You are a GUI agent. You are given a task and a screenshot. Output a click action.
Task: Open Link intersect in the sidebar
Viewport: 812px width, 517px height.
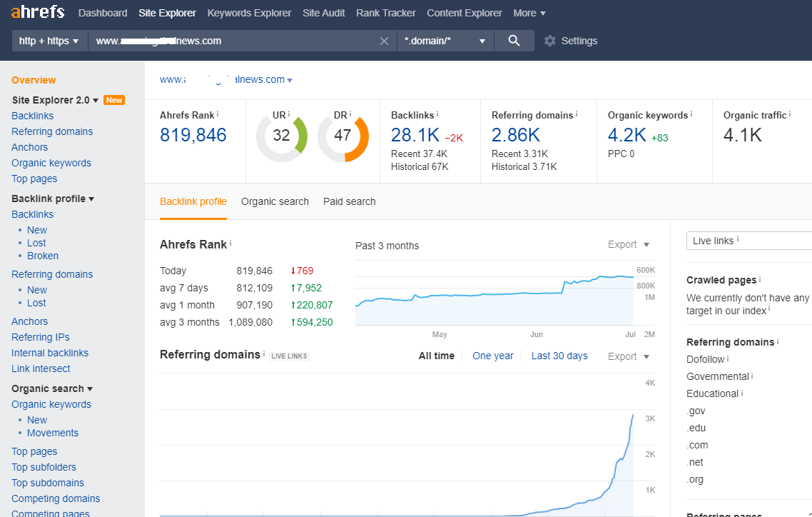41,369
